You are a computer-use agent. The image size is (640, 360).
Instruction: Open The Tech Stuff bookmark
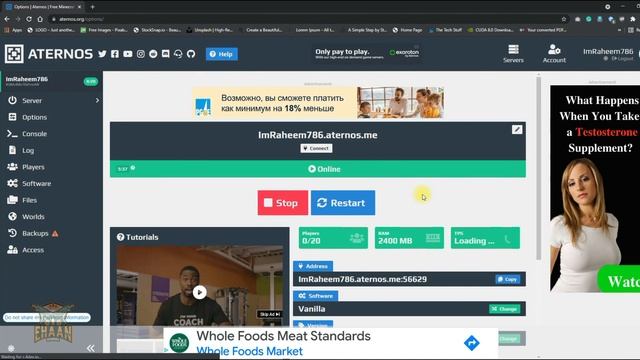(445, 30)
